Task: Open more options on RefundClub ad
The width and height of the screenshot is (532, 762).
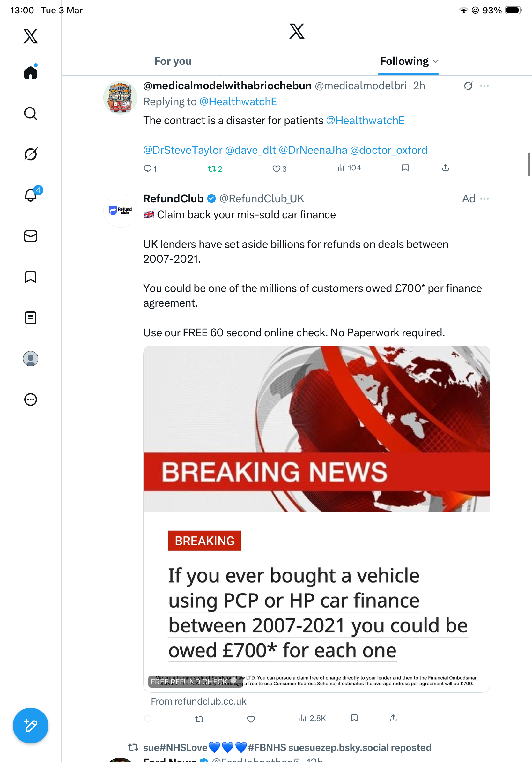Action: coord(484,198)
